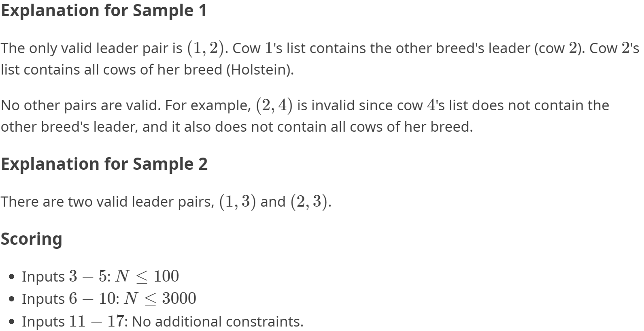
Task: Click "There are two valid leader pairs" text
Action: [x=107, y=201]
